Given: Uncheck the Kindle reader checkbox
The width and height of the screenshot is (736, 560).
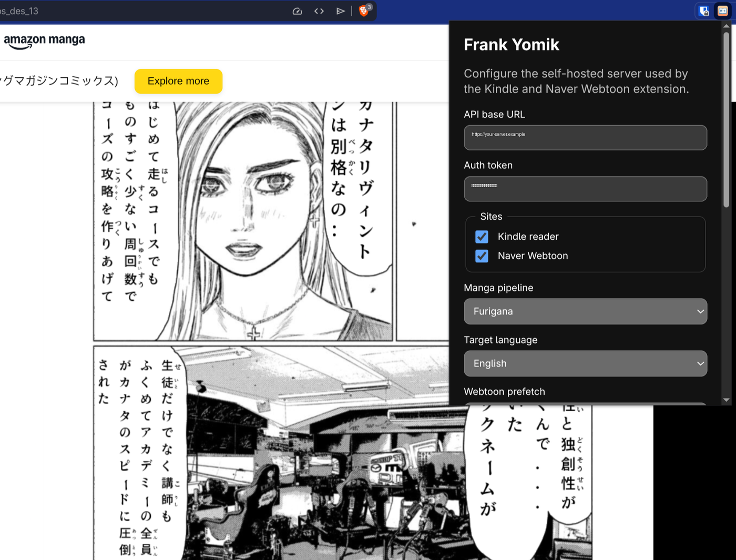Looking at the screenshot, I should (482, 237).
